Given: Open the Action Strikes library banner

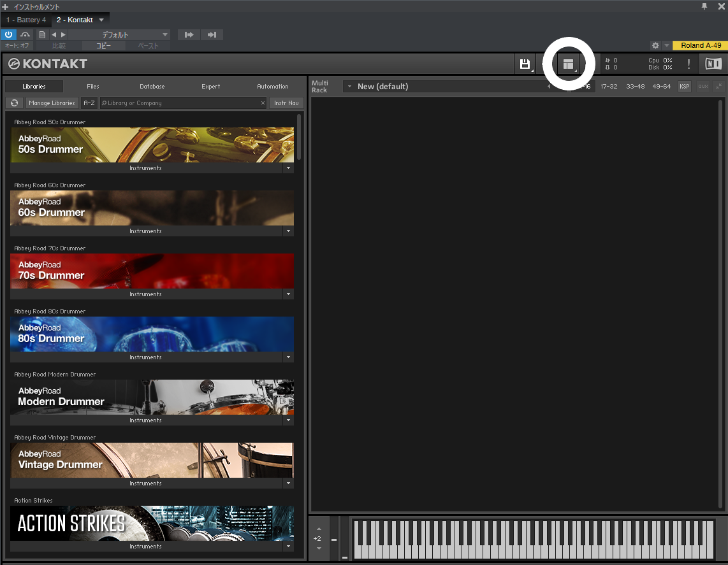Looking at the screenshot, I should click(152, 523).
